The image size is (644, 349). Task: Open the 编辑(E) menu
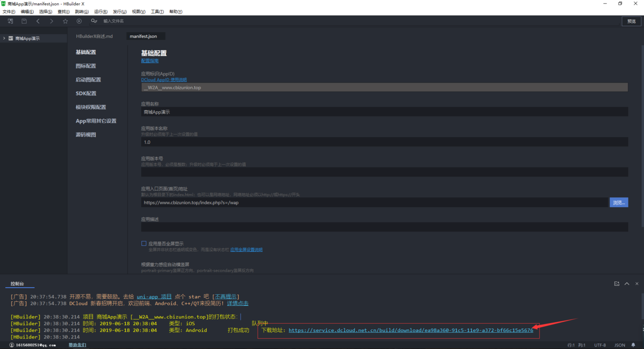[x=27, y=11]
